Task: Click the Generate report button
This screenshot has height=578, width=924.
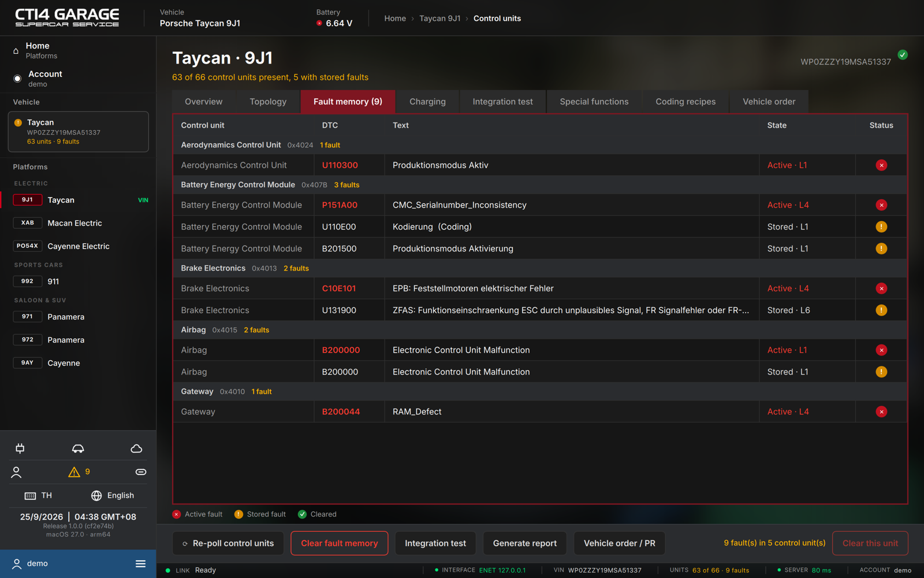Action: pyautogui.click(x=525, y=543)
